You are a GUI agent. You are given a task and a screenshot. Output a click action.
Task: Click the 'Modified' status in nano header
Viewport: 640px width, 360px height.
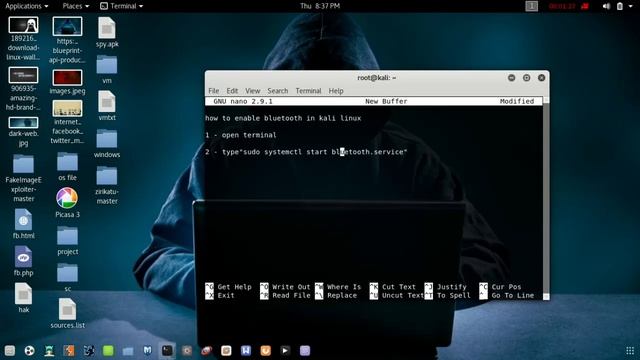[517, 101]
